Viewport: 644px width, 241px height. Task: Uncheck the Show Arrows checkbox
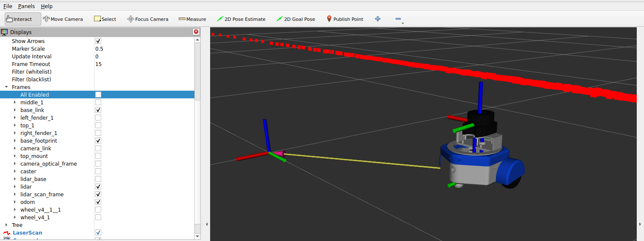click(98, 41)
